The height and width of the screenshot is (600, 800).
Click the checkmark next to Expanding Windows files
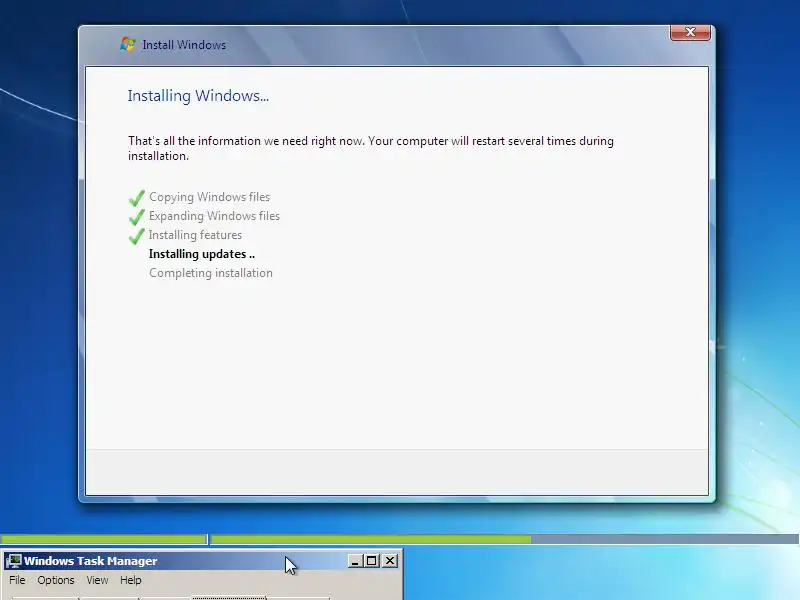[137, 217]
